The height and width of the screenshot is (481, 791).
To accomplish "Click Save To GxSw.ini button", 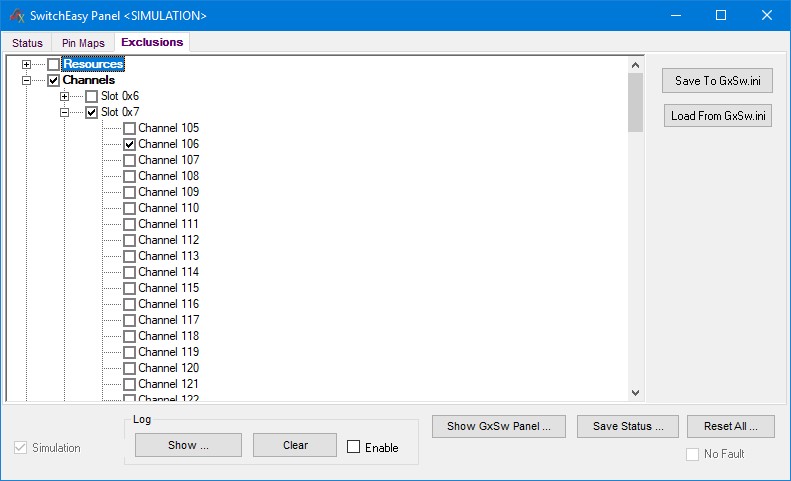I will pos(717,81).
